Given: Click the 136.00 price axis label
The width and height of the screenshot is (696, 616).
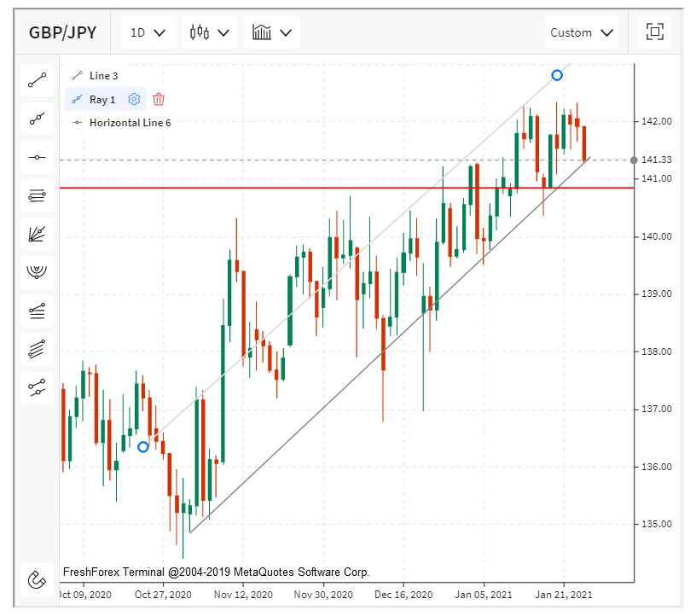Looking at the screenshot, I should coord(657,467).
